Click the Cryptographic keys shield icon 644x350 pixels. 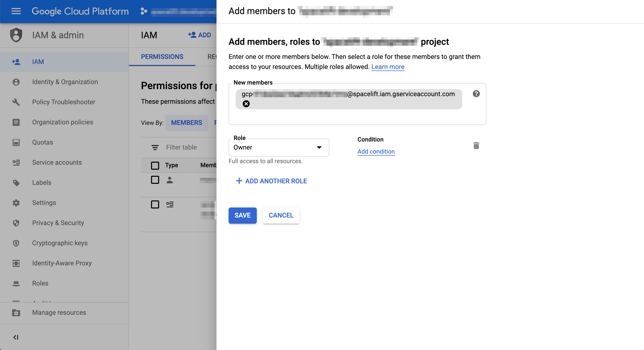(16, 243)
